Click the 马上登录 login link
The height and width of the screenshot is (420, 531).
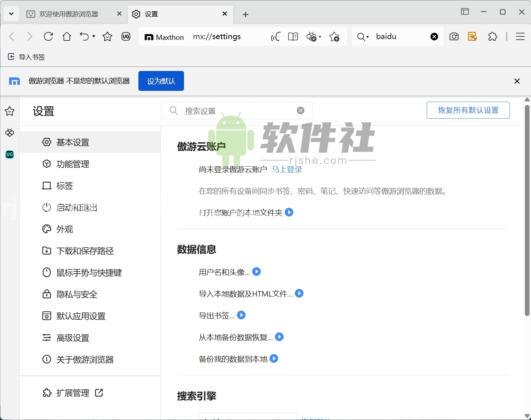[287, 169]
